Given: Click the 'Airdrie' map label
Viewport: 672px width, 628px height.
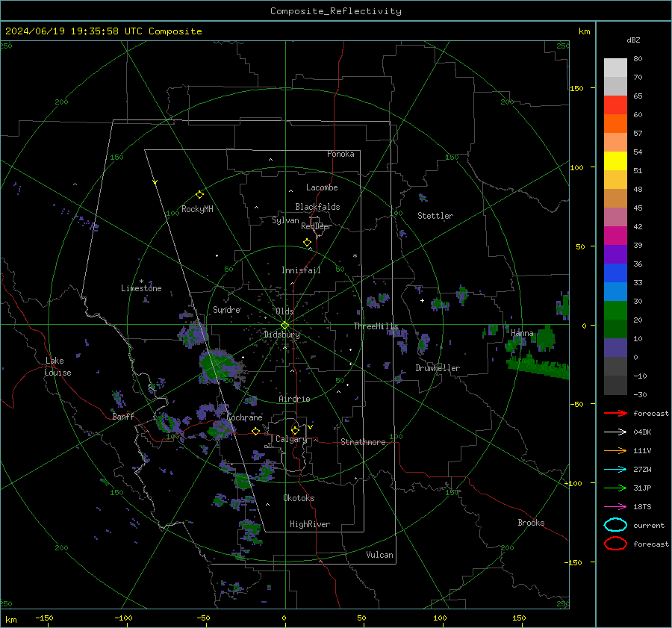Looking at the screenshot, I should coord(294,399).
